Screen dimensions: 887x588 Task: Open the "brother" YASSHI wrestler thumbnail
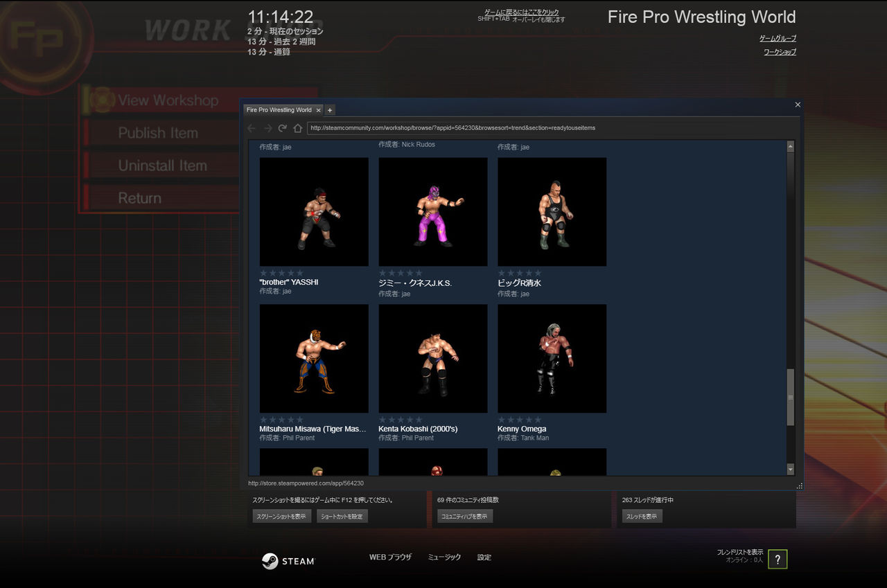314,212
